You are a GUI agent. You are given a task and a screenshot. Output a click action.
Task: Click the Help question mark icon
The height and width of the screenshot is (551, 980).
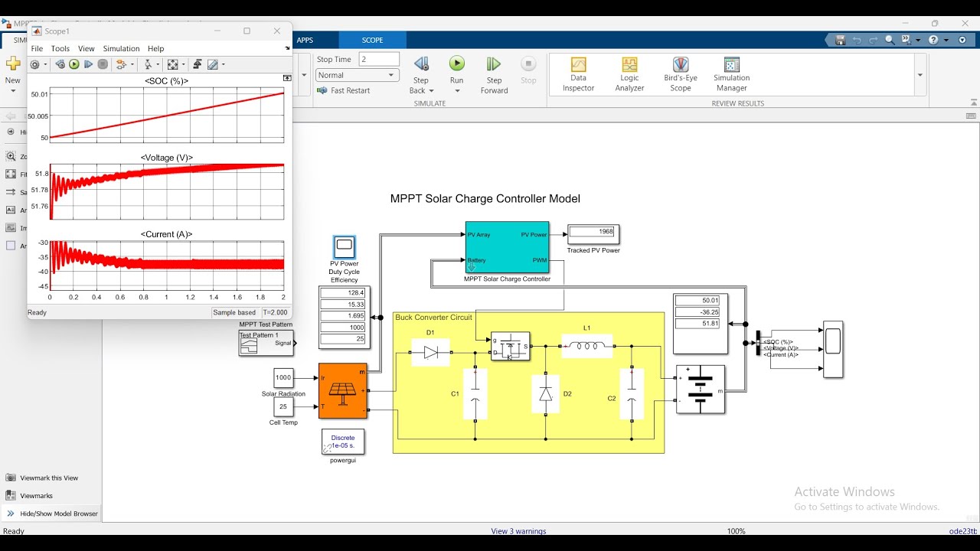point(933,40)
